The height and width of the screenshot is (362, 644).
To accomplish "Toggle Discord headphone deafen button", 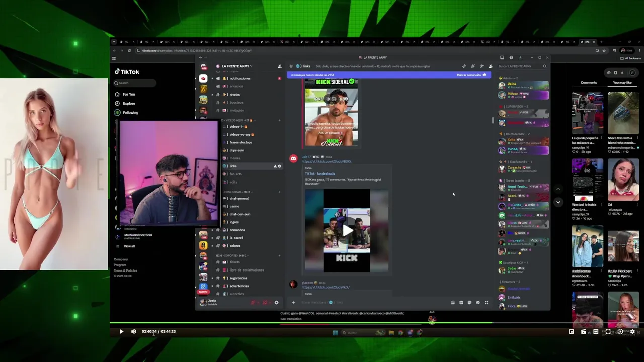I will pos(265,303).
